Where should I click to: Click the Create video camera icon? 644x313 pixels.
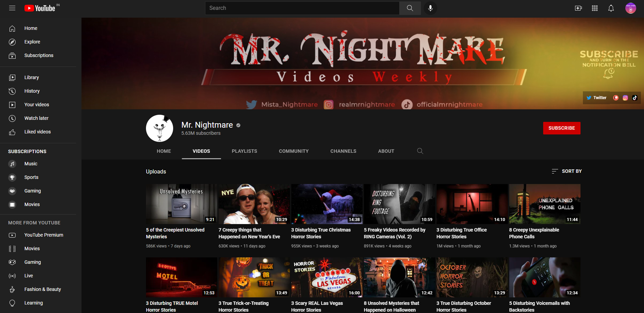pyautogui.click(x=578, y=8)
